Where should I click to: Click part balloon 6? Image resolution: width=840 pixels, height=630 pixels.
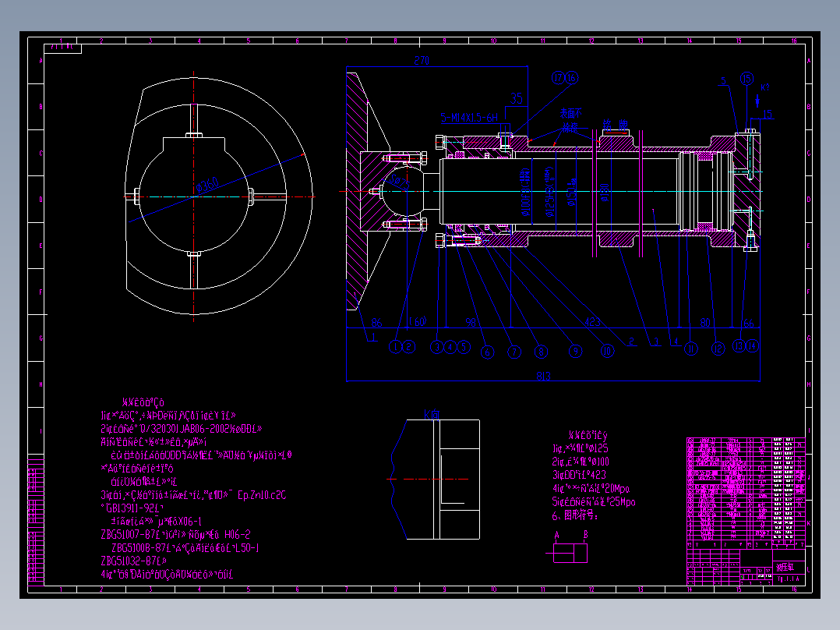(x=487, y=352)
